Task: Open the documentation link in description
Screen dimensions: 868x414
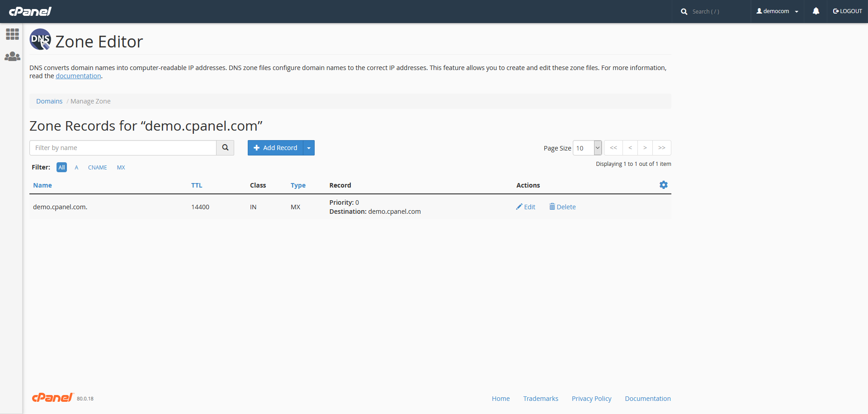Action: coord(78,76)
